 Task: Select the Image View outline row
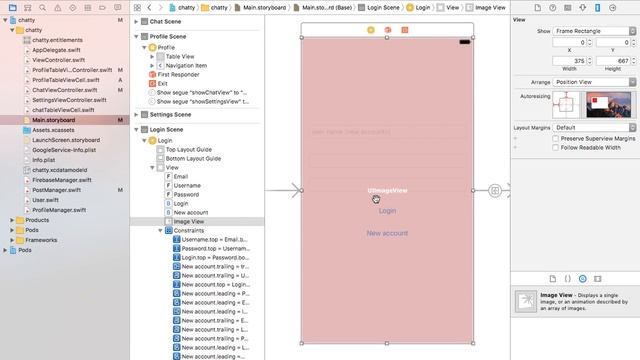[x=197, y=222]
